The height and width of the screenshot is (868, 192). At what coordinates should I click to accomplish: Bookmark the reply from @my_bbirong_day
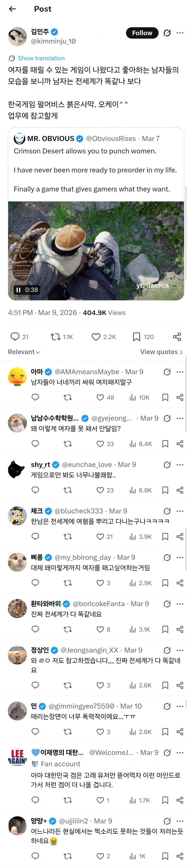click(165, 583)
